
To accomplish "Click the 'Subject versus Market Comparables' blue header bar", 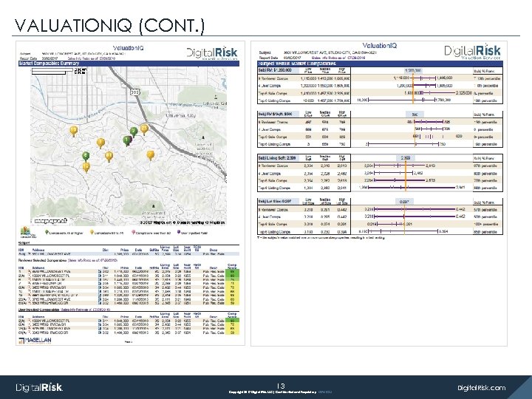I will coord(380,64).
